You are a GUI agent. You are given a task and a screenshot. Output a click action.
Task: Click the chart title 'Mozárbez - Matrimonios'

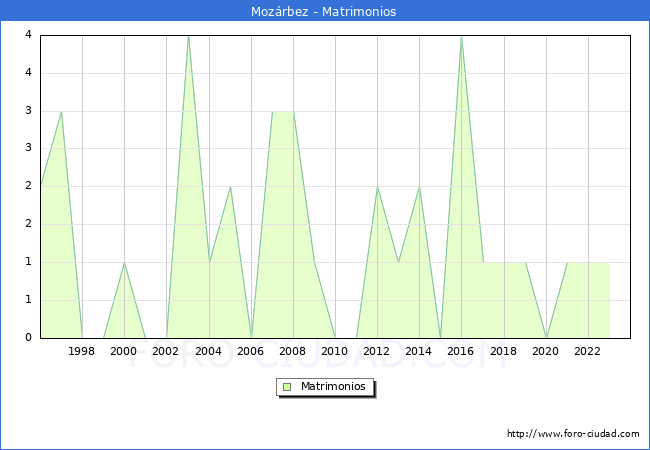[x=323, y=11]
